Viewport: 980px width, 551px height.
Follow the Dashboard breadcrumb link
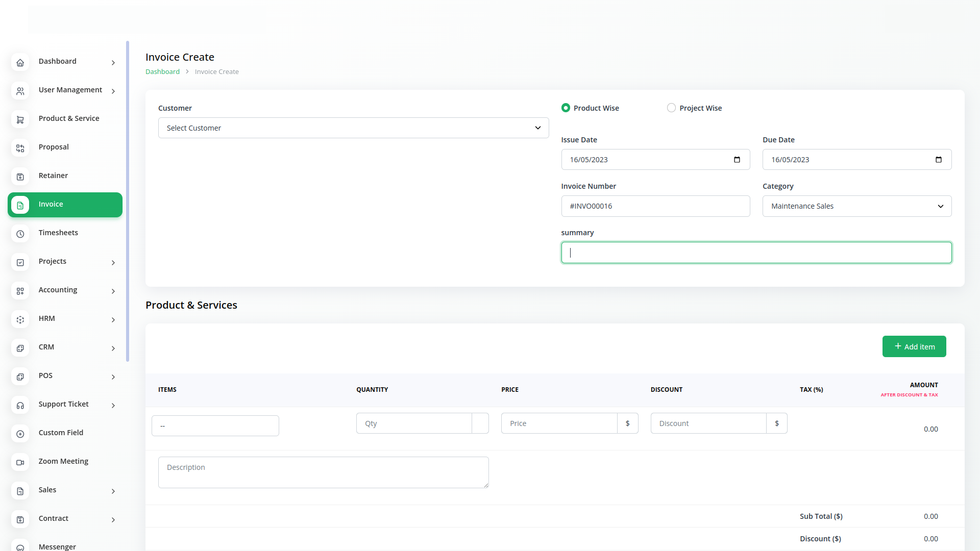pos(162,71)
